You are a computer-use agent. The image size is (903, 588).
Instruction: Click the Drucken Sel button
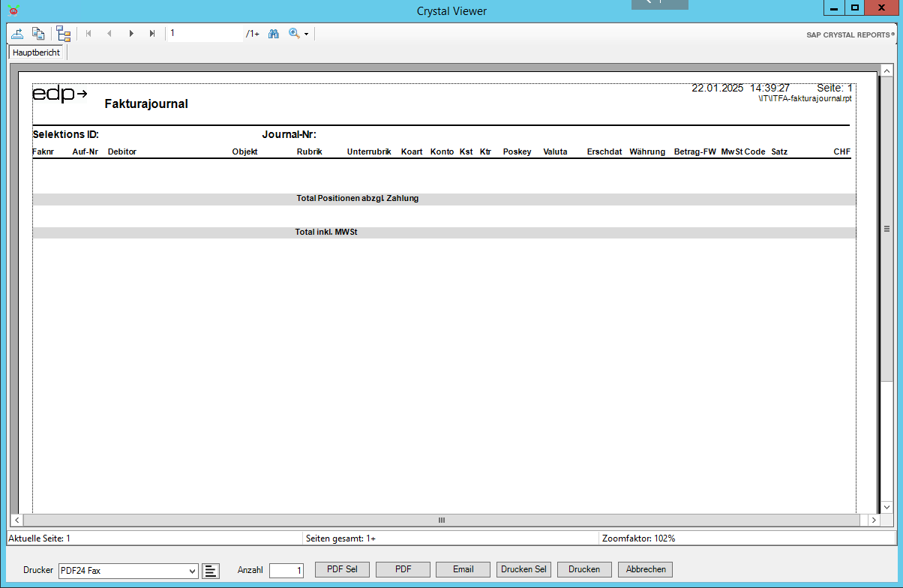pyautogui.click(x=523, y=569)
